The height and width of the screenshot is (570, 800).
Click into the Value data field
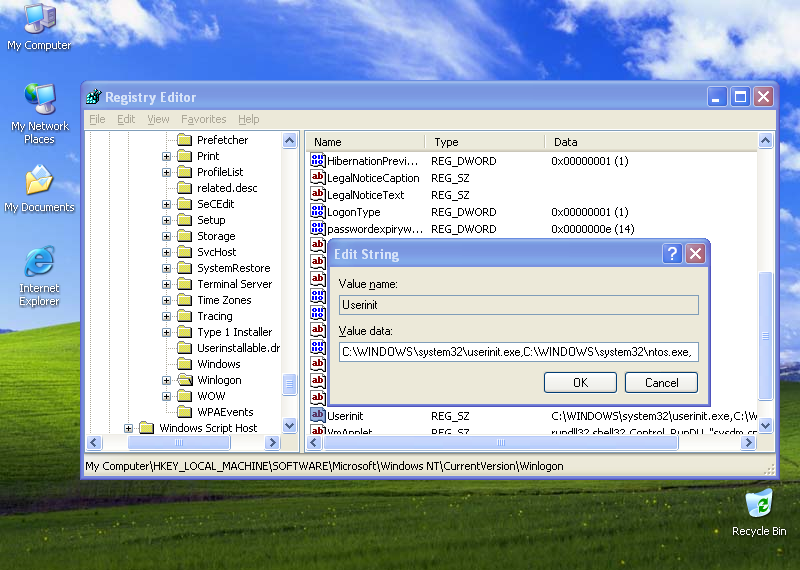pos(518,352)
